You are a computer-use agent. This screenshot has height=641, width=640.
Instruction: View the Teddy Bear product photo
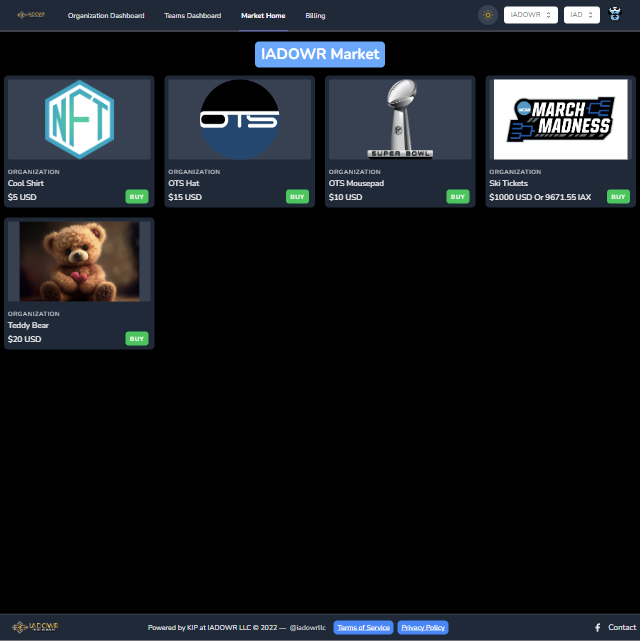coord(79,261)
